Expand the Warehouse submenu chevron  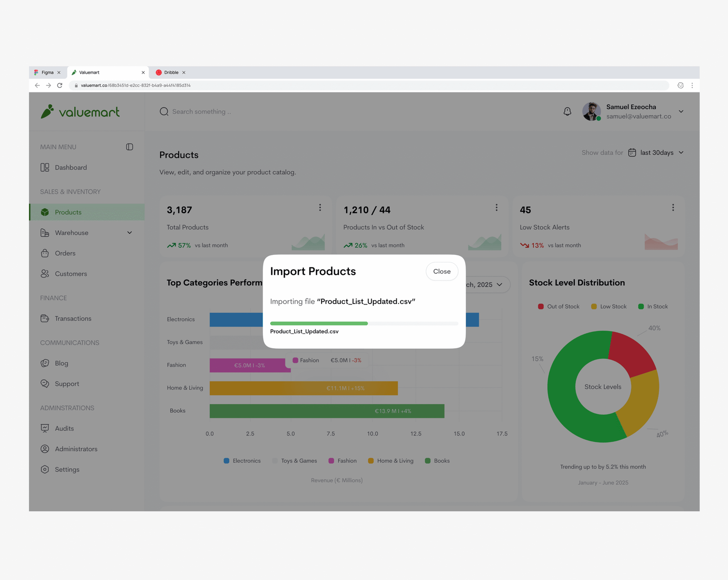tap(130, 233)
